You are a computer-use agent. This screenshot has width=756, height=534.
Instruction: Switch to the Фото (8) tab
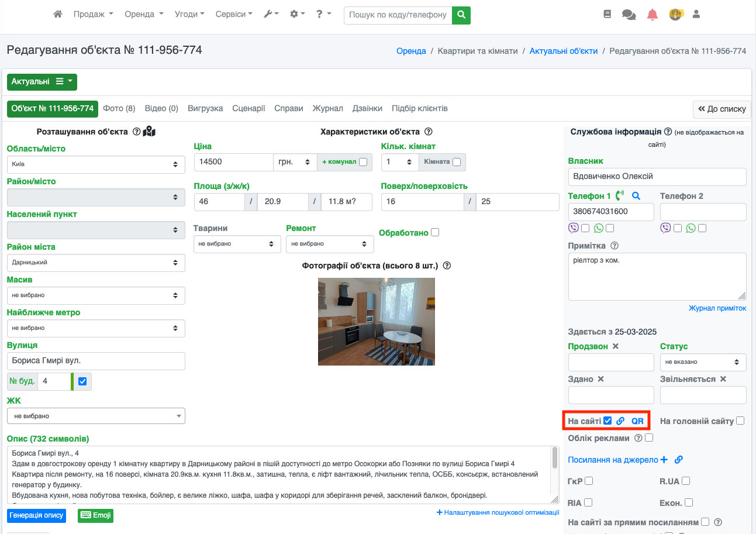tap(119, 108)
